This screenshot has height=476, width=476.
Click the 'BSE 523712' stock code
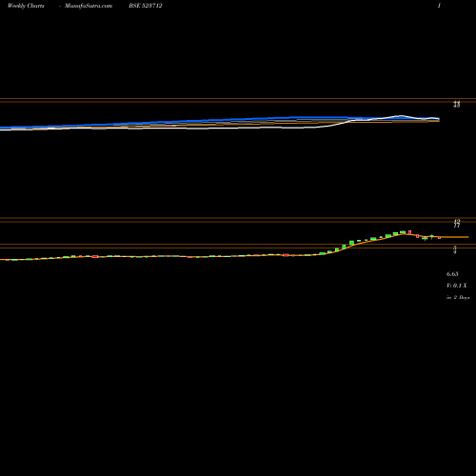pos(146,6)
